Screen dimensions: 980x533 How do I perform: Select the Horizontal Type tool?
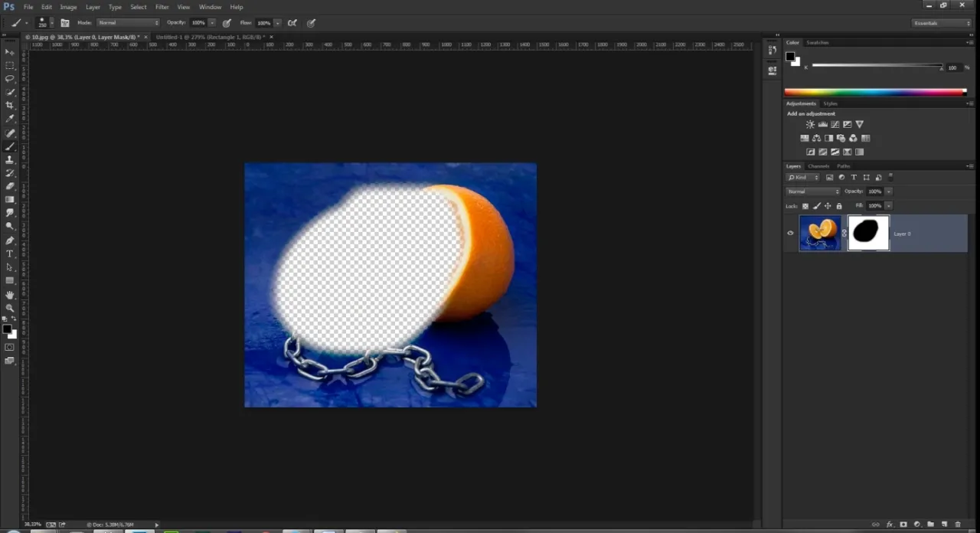[x=10, y=253]
